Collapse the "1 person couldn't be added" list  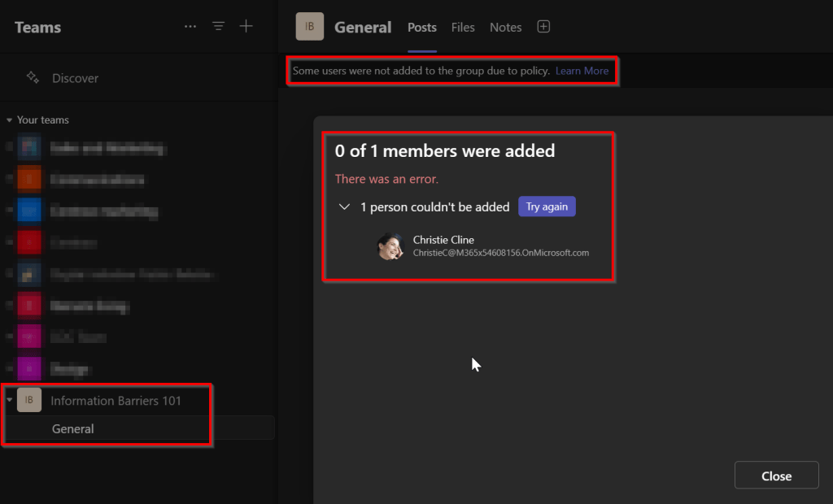344,207
